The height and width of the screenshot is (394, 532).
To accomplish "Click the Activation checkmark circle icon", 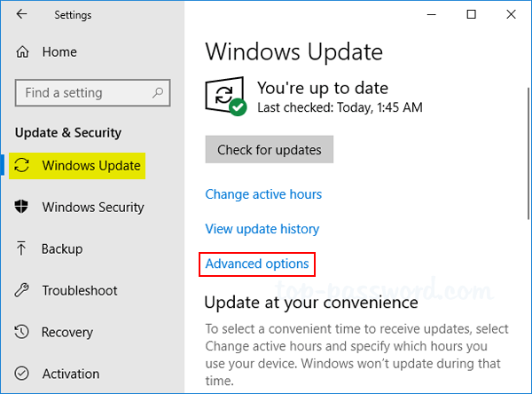I will pos(23,374).
